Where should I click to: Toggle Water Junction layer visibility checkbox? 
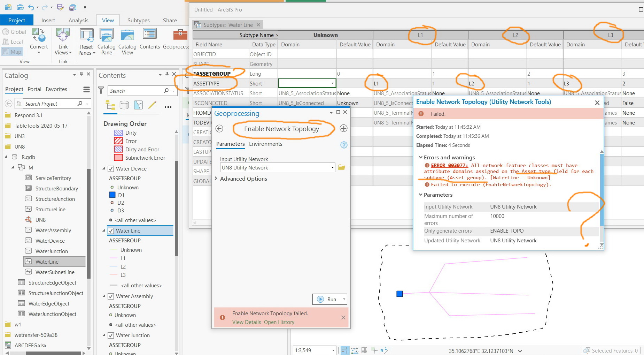(x=111, y=335)
